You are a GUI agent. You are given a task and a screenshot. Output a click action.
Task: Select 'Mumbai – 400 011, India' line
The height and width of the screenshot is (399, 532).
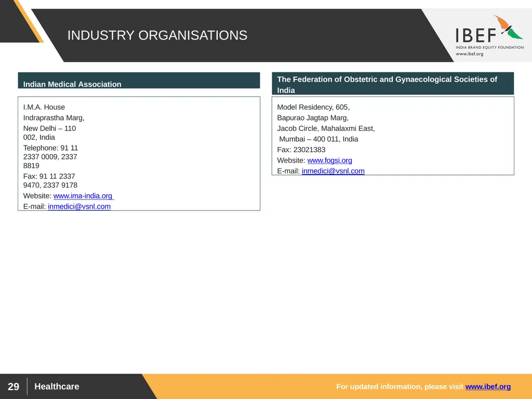click(x=318, y=139)
